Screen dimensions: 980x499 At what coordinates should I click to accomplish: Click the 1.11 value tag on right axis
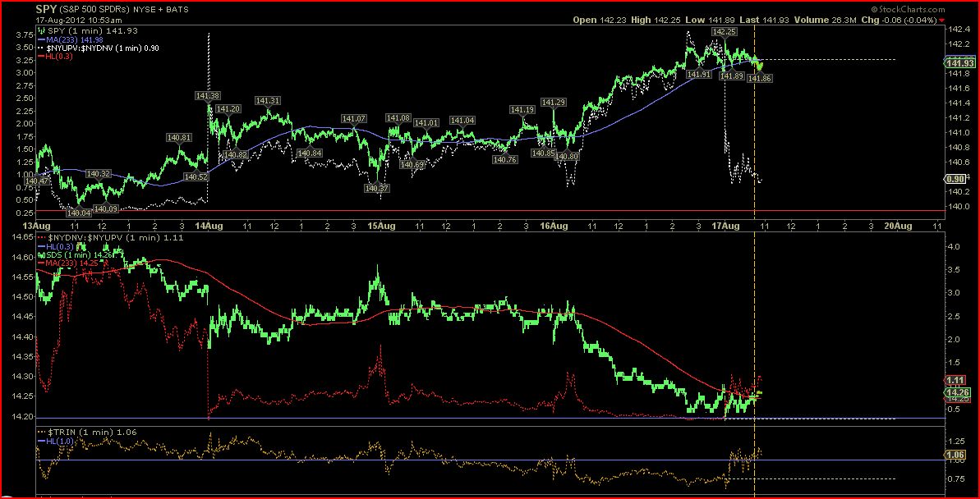(x=957, y=380)
